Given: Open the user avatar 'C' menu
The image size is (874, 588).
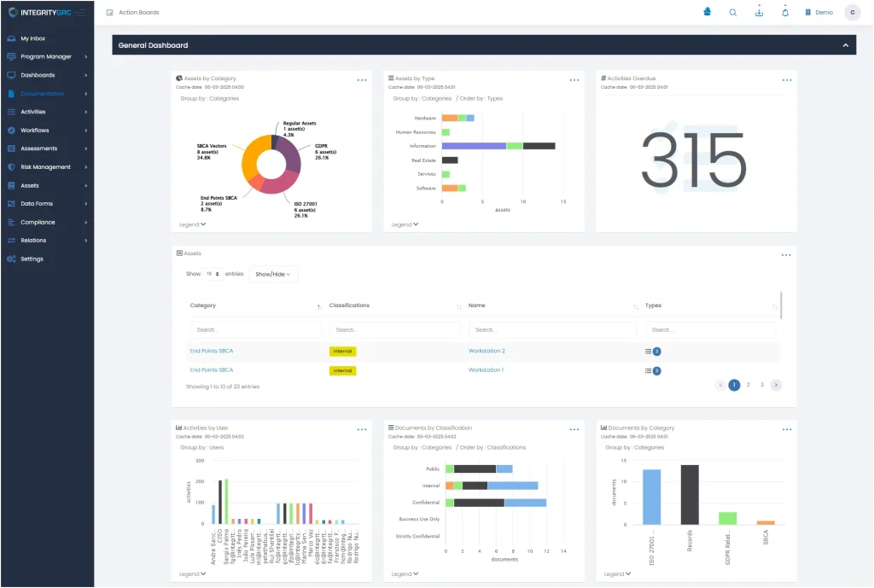Looking at the screenshot, I should (x=851, y=13).
